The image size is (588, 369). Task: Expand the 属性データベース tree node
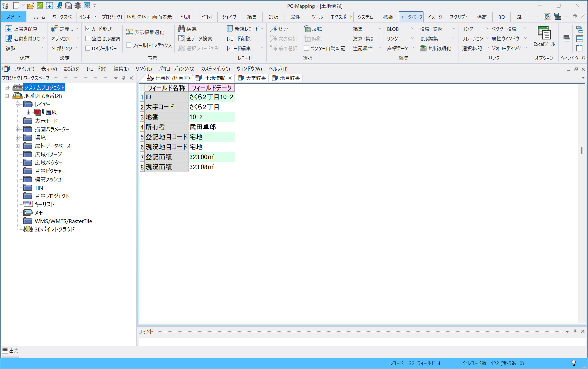[x=18, y=146]
